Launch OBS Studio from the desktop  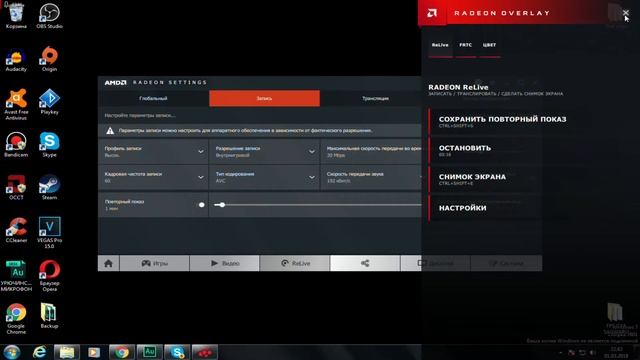tap(49, 16)
